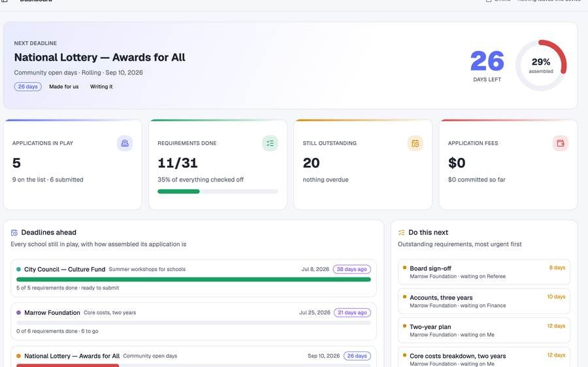Click the big 26 days left counter

[x=487, y=61]
